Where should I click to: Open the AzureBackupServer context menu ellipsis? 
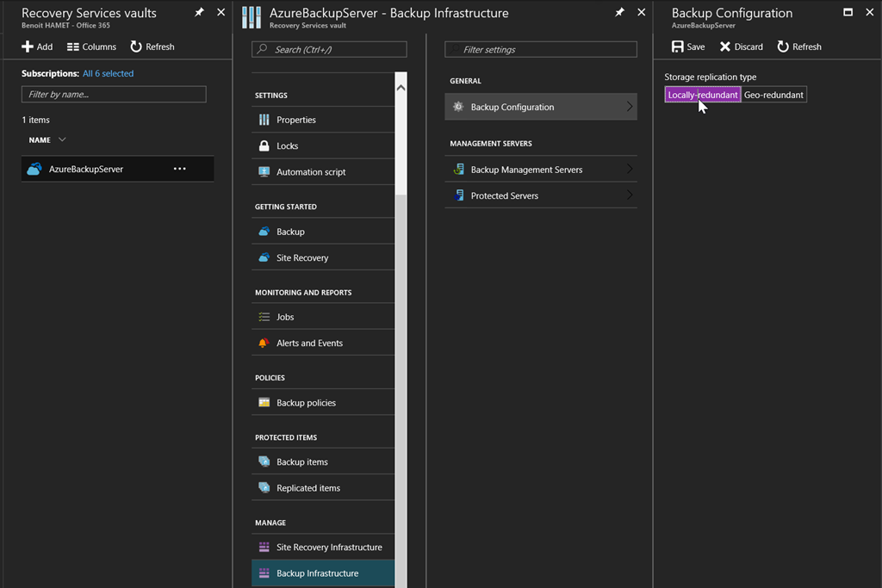point(179,169)
